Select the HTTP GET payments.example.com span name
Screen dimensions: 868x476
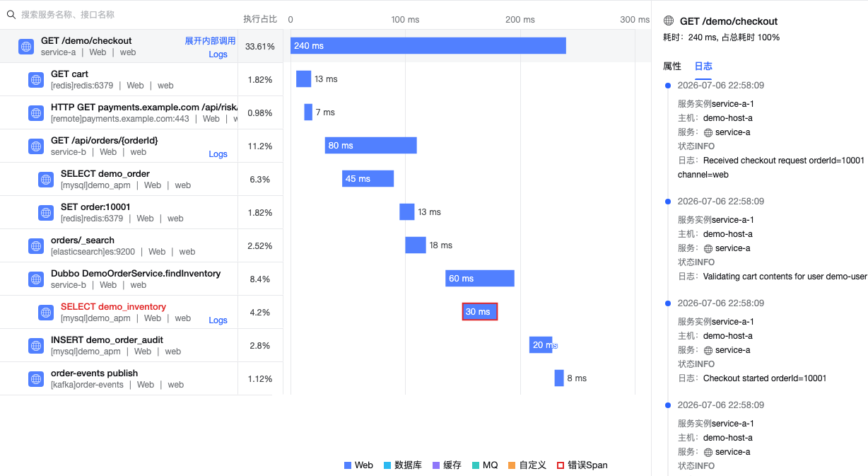coord(144,108)
